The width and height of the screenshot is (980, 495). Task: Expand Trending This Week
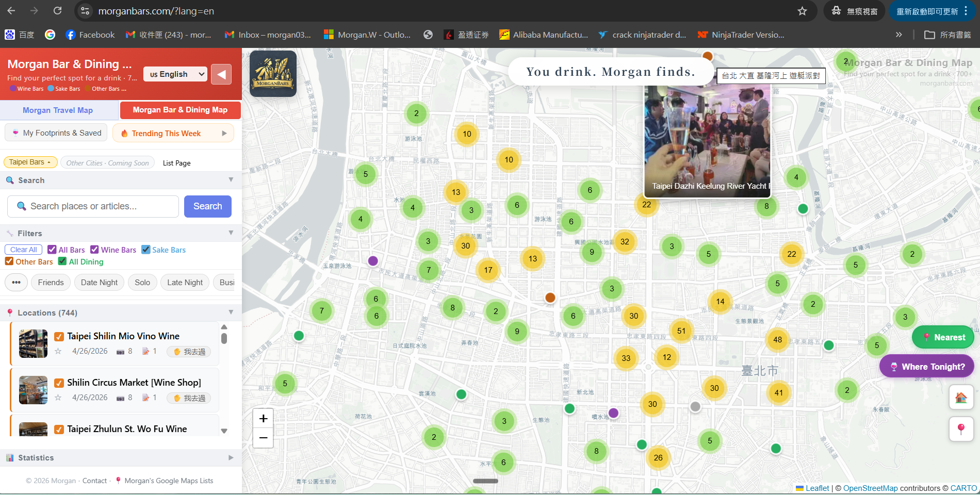[173, 133]
